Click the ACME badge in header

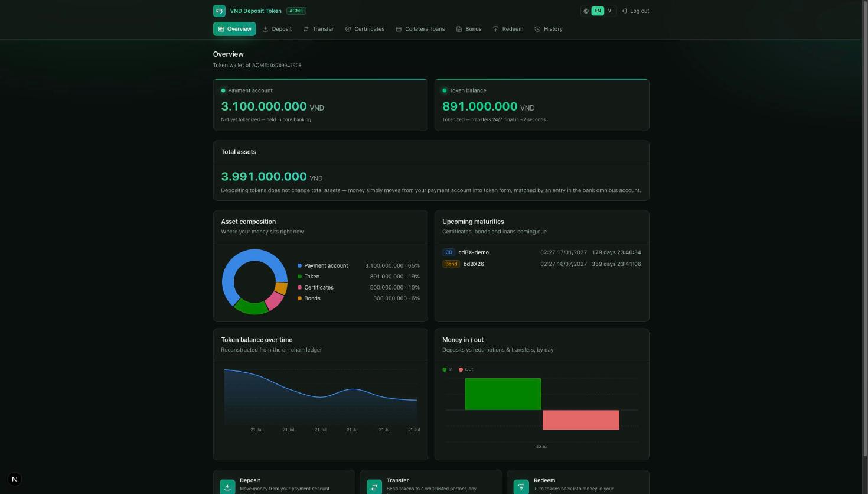point(296,11)
